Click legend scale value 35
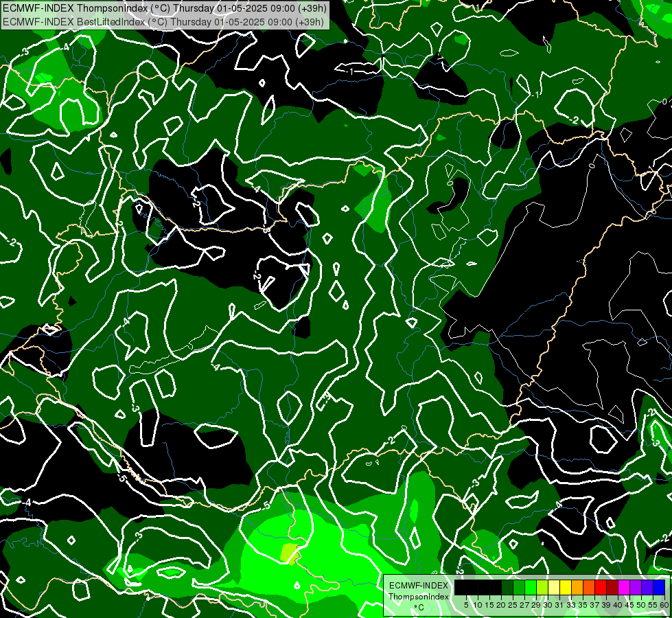Viewport: 672px width, 618px height. coord(583,605)
